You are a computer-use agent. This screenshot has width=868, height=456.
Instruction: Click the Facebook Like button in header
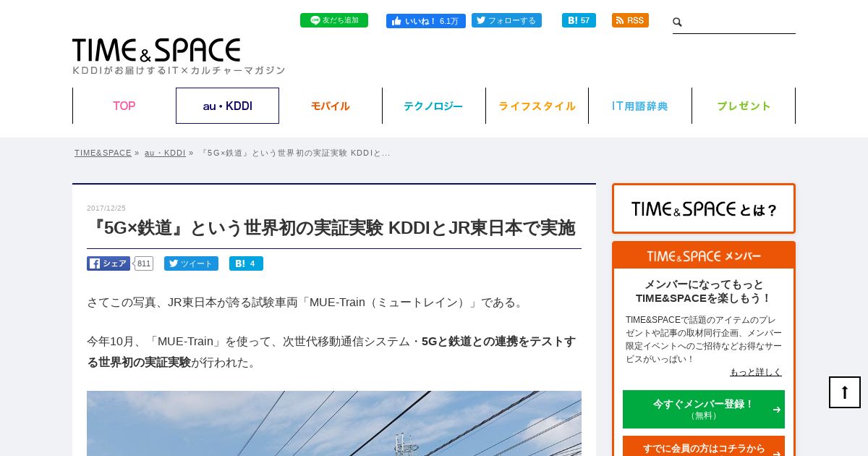(425, 20)
